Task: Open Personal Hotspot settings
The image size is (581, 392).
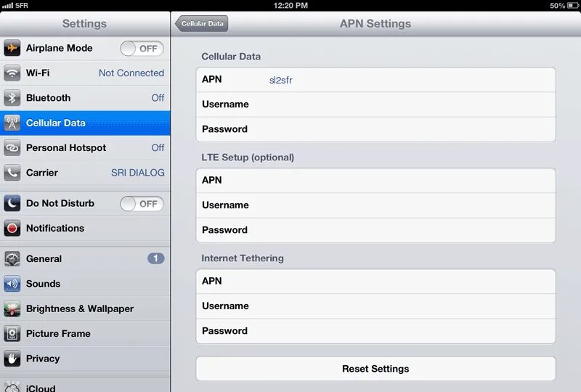Action: click(x=85, y=148)
